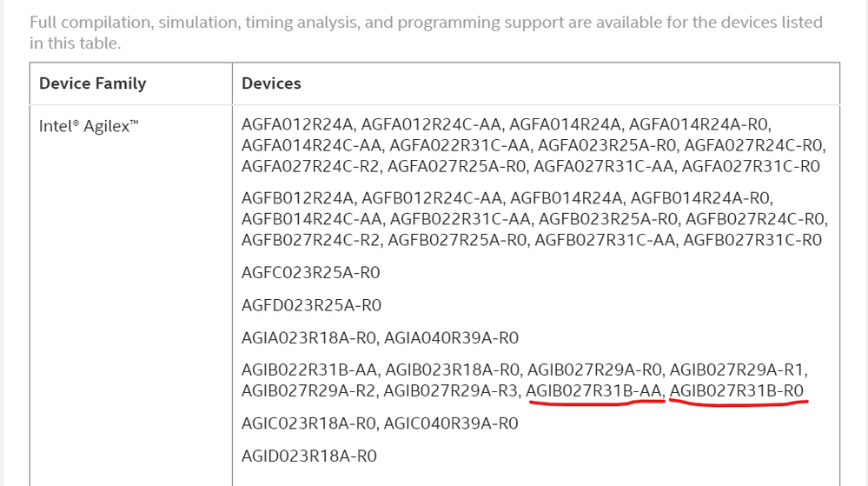Image resolution: width=868 pixels, height=486 pixels.
Task: Click the AGFA012R24C-AA device name
Action: point(432,126)
